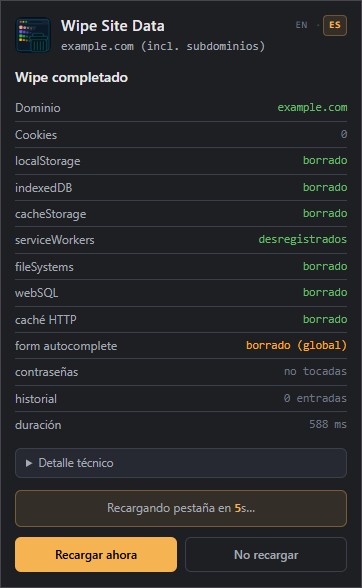Screen dimensions: 362x588
Task: Expand the Detalle técnico section
Action: click(181, 463)
